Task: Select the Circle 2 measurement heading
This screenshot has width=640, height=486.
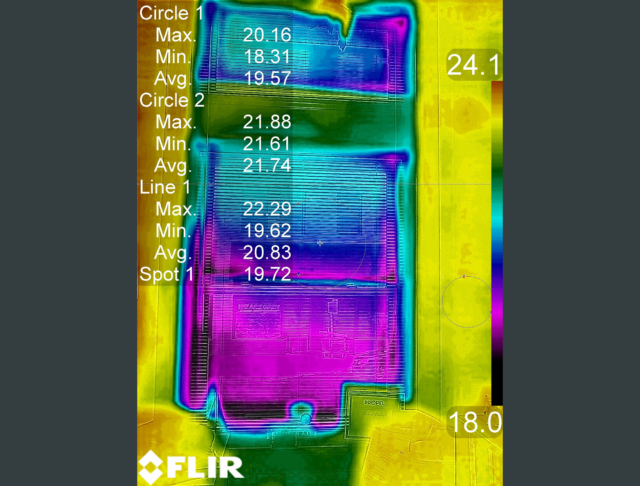Action: (x=172, y=100)
